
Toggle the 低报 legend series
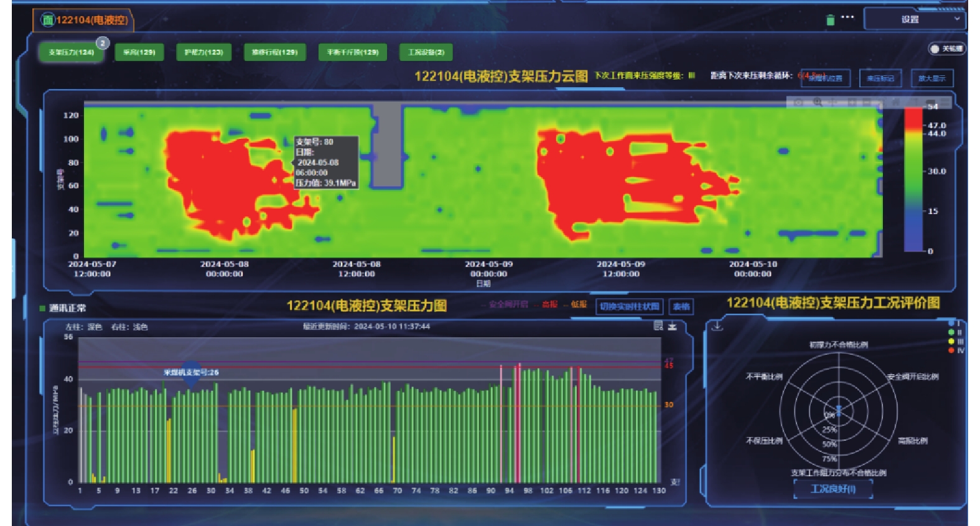pyautogui.click(x=578, y=304)
